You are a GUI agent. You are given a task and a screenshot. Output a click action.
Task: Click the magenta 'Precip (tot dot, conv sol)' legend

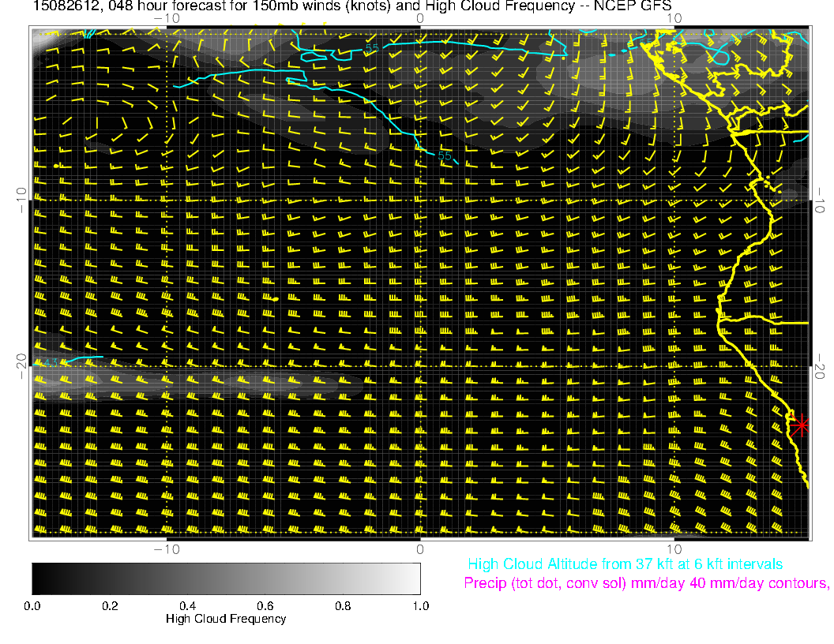coord(646,583)
